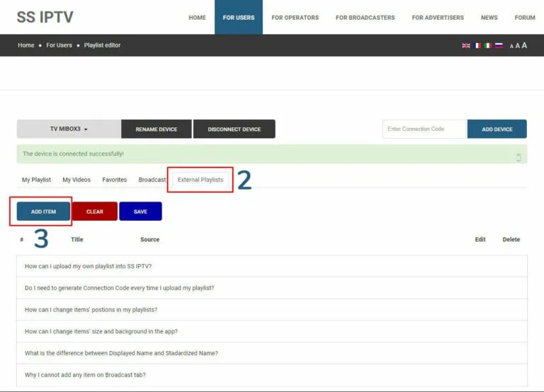Switch site language to Russian flag
The width and height of the screenshot is (544, 392).
[x=499, y=45]
